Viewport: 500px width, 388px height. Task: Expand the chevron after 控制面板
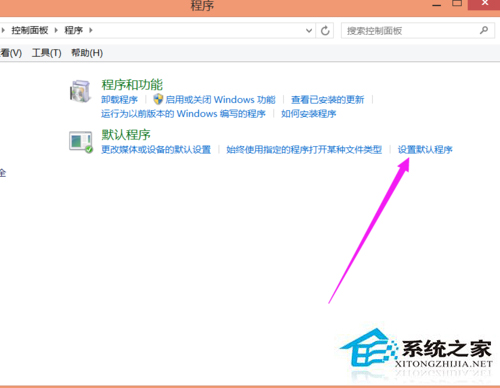[x=56, y=30]
